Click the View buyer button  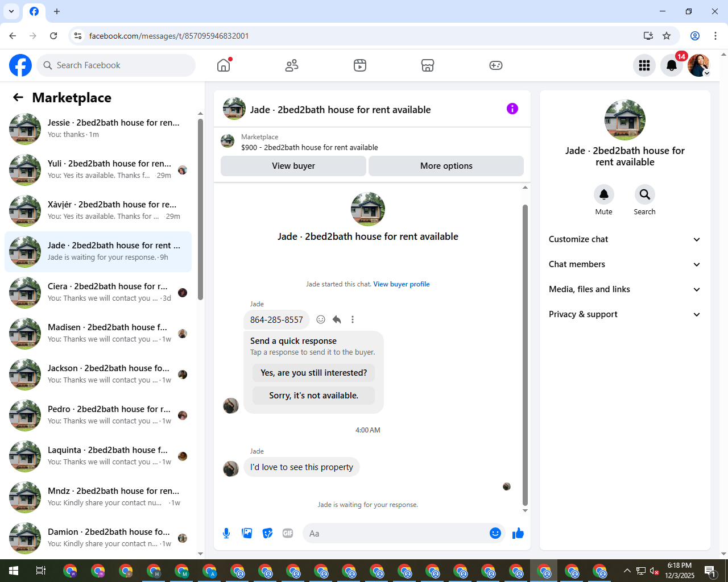293,166
